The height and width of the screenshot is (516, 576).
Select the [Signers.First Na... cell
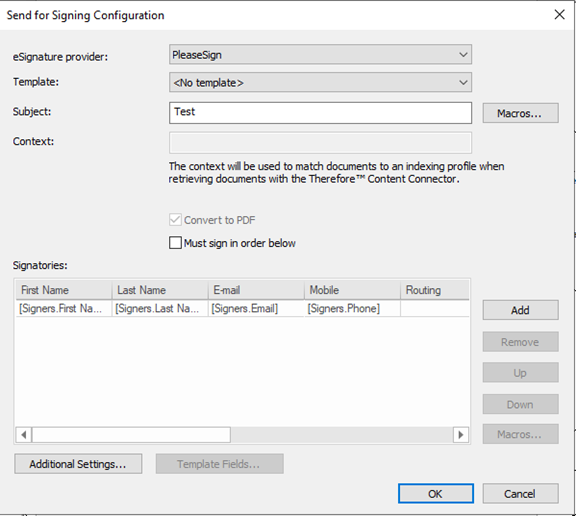tap(64, 308)
